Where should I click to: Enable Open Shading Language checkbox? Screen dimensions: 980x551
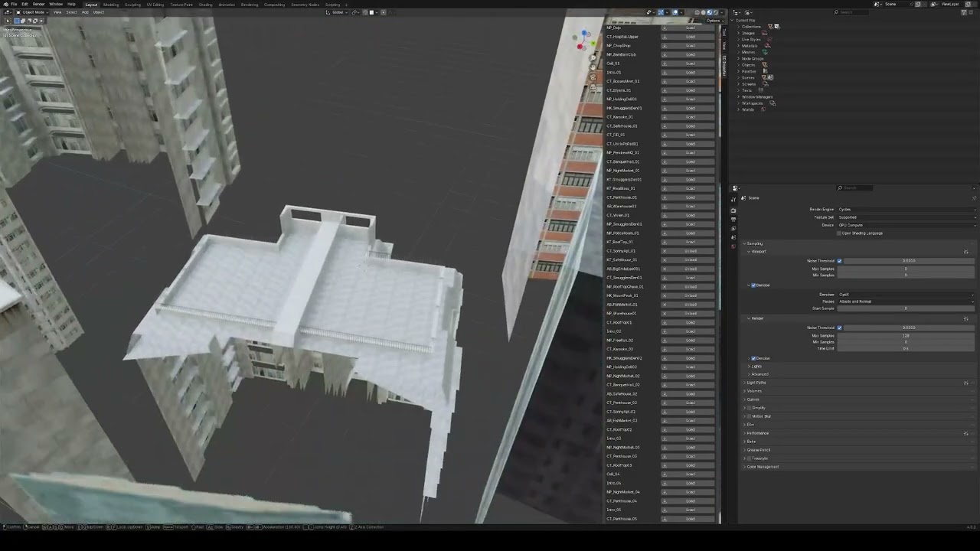tap(840, 233)
